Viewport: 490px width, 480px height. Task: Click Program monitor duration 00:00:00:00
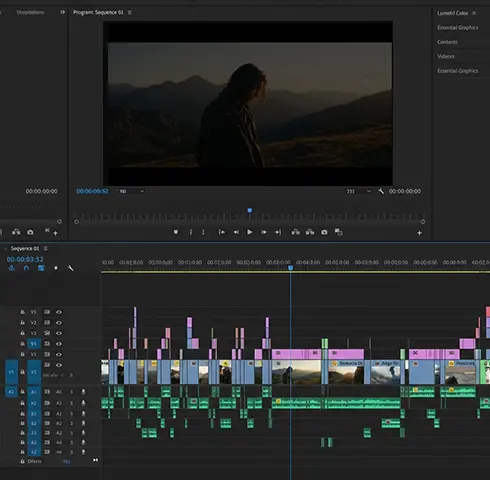pos(405,191)
